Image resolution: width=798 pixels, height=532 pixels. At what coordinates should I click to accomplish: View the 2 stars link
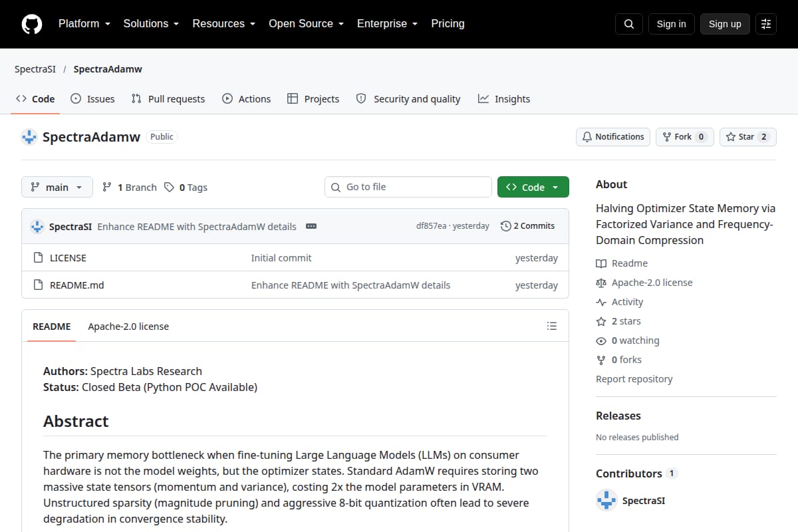point(618,321)
